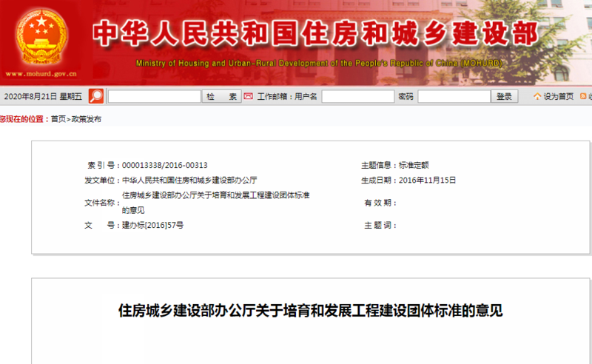Focus the 用户名 username input field
Screen dimensions: 592x364
click(x=358, y=96)
